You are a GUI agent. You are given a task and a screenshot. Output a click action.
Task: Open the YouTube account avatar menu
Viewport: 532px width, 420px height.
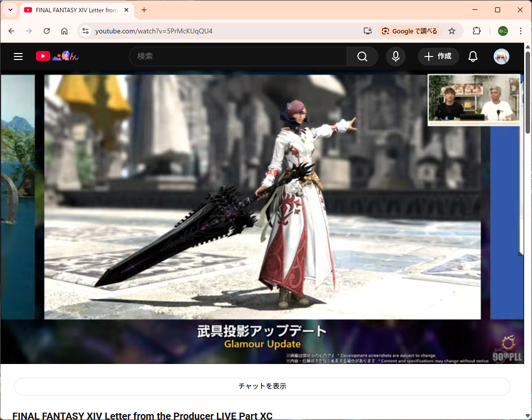[502, 56]
